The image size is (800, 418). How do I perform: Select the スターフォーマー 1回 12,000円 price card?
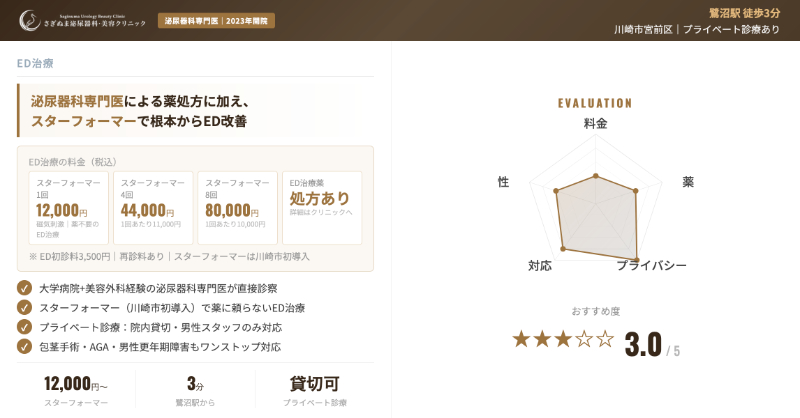(x=68, y=208)
